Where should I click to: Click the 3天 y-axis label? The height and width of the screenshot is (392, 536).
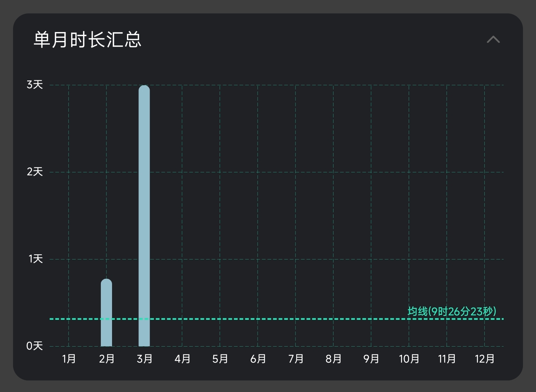[x=35, y=85]
